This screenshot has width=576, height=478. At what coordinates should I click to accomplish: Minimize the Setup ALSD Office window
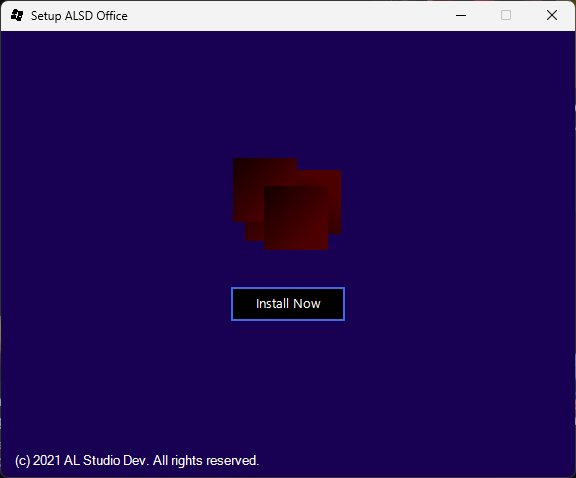tap(461, 15)
